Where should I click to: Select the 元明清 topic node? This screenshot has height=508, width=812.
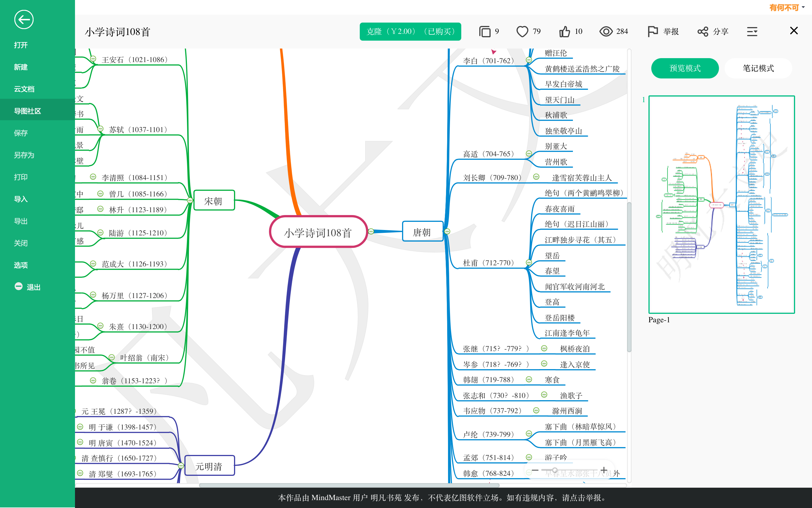[209, 466]
